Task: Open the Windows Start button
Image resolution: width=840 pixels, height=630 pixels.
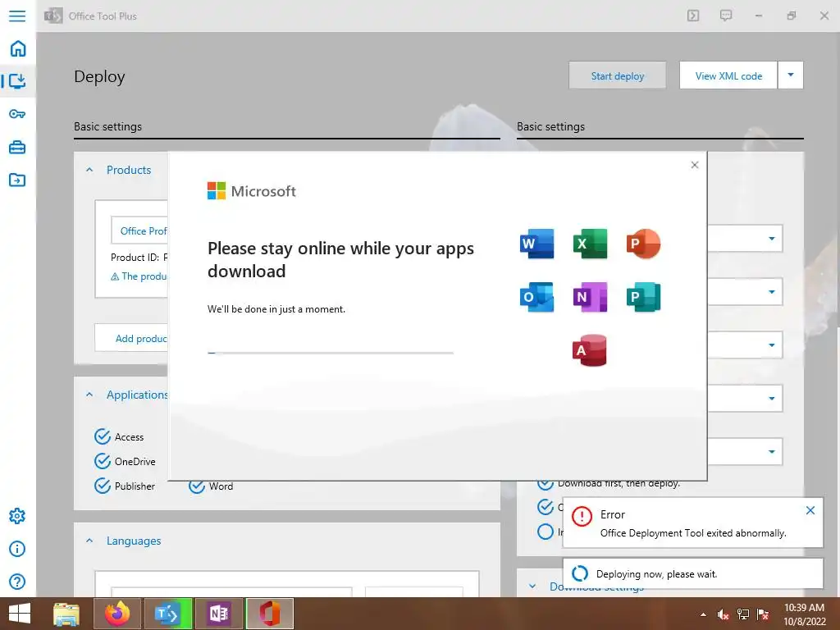Action: (20, 614)
